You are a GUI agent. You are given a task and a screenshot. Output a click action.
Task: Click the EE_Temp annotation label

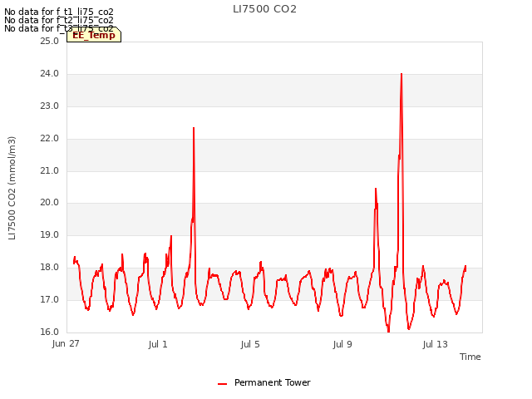point(94,35)
